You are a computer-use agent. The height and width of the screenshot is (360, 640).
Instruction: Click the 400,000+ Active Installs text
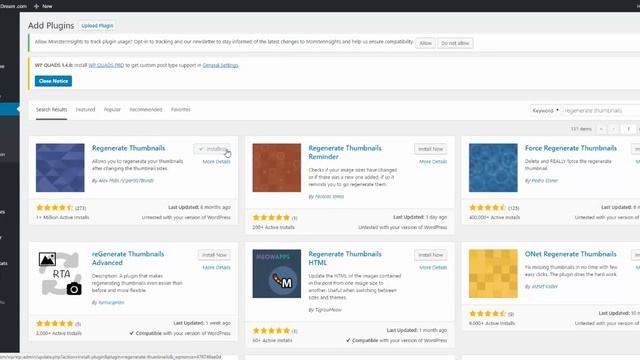(494, 218)
